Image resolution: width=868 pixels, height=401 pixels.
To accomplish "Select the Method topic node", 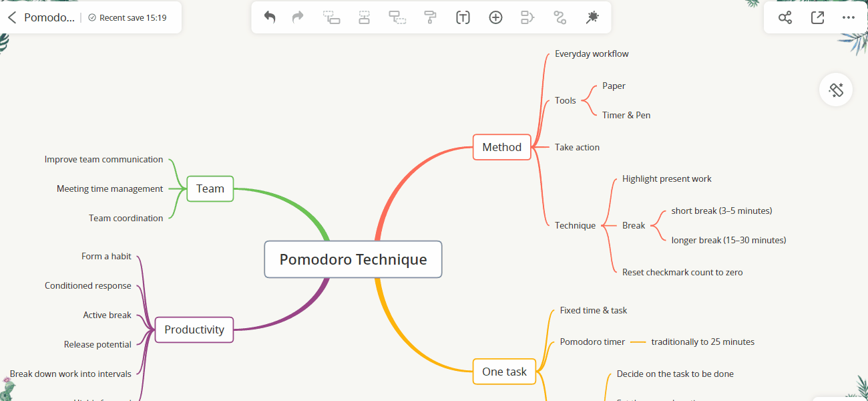I will (501, 147).
